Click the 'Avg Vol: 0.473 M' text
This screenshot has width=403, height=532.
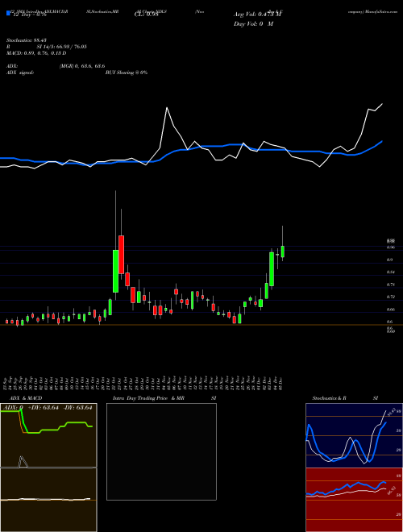tap(258, 15)
